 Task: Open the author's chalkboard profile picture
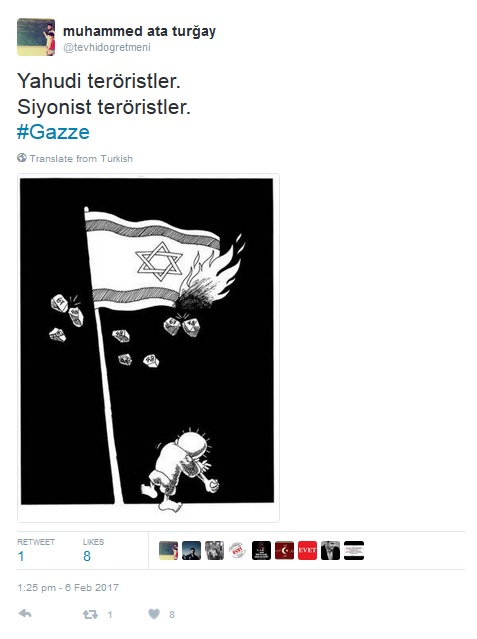coord(36,37)
